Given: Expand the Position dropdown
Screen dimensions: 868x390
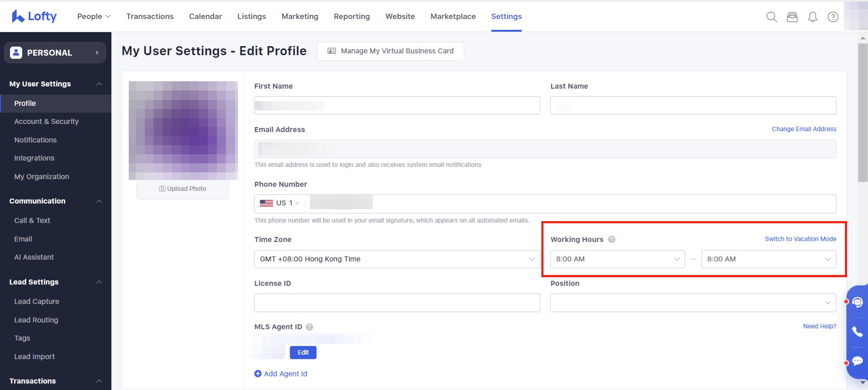Looking at the screenshot, I should pyautogui.click(x=693, y=303).
